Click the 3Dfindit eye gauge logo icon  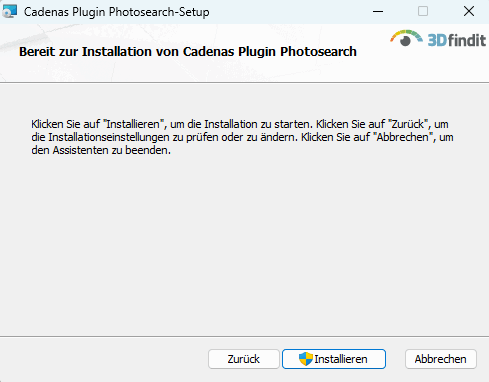tap(406, 38)
